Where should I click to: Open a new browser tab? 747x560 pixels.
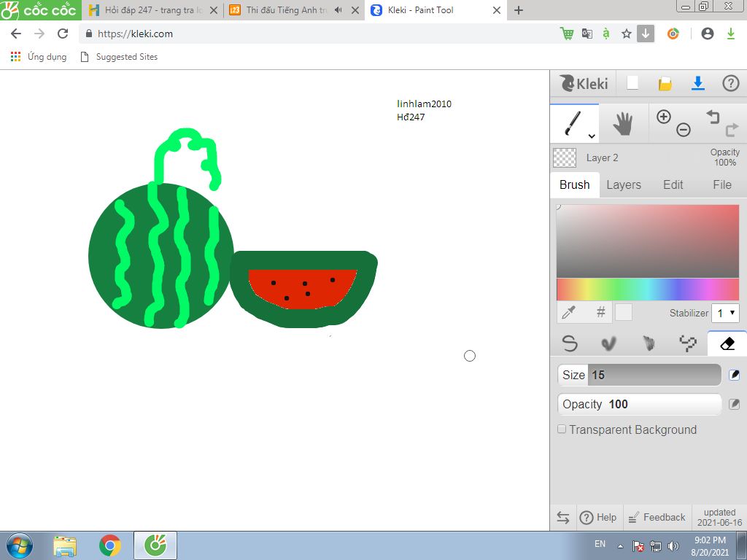519,10
